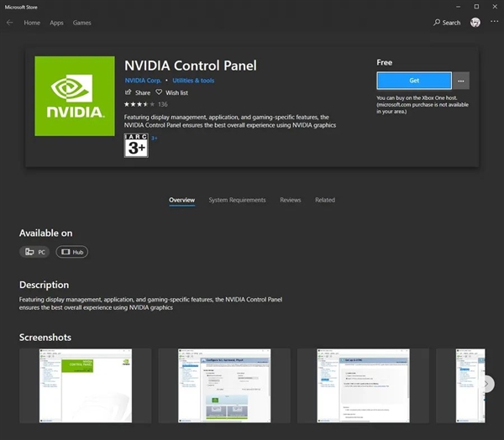This screenshot has height=440, width=504.
Task: Open the Search icon in header
Action: [437, 23]
